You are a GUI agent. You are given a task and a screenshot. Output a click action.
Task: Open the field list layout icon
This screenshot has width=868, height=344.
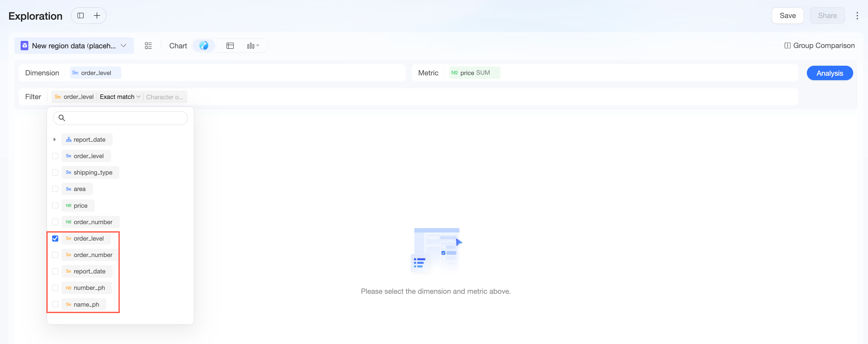click(x=148, y=45)
